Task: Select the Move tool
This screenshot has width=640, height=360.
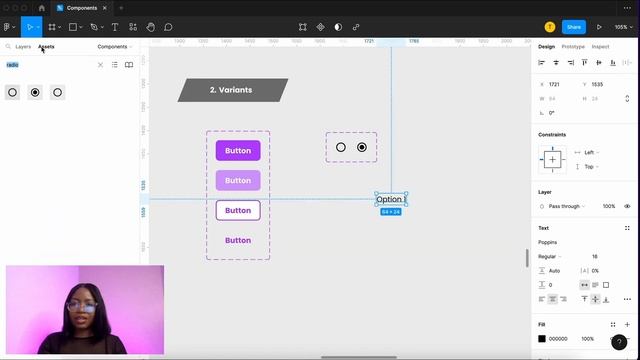Action: [29, 27]
